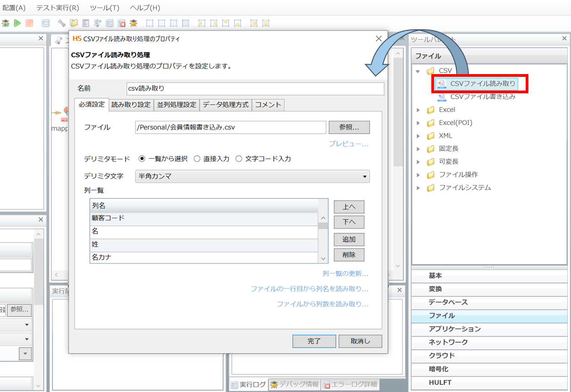Expand the Excel(POI) folder node

point(418,123)
